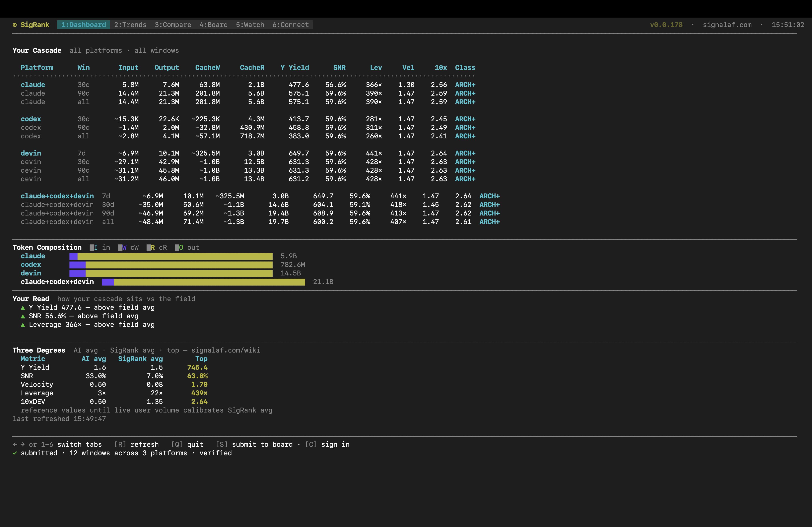The width and height of the screenshot is (812, 527).
Task: Click the clock reading 15:51:02
Action: 788,25
